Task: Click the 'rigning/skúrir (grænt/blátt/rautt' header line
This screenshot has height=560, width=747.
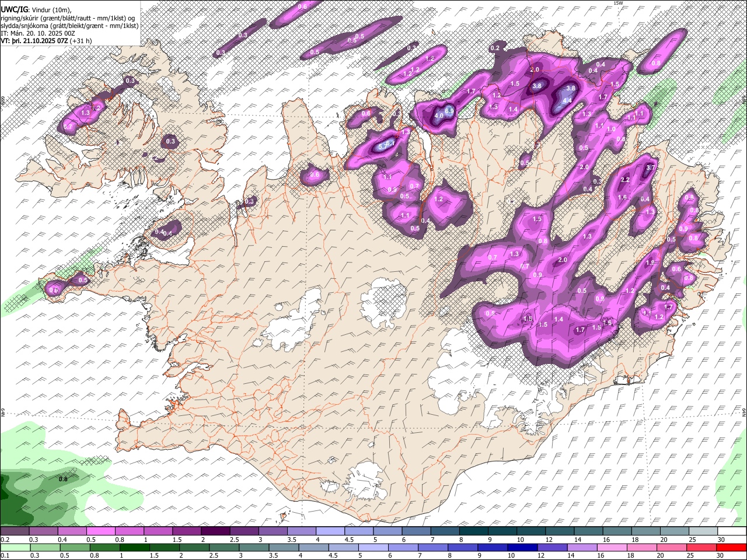Action: click(68, 17)
